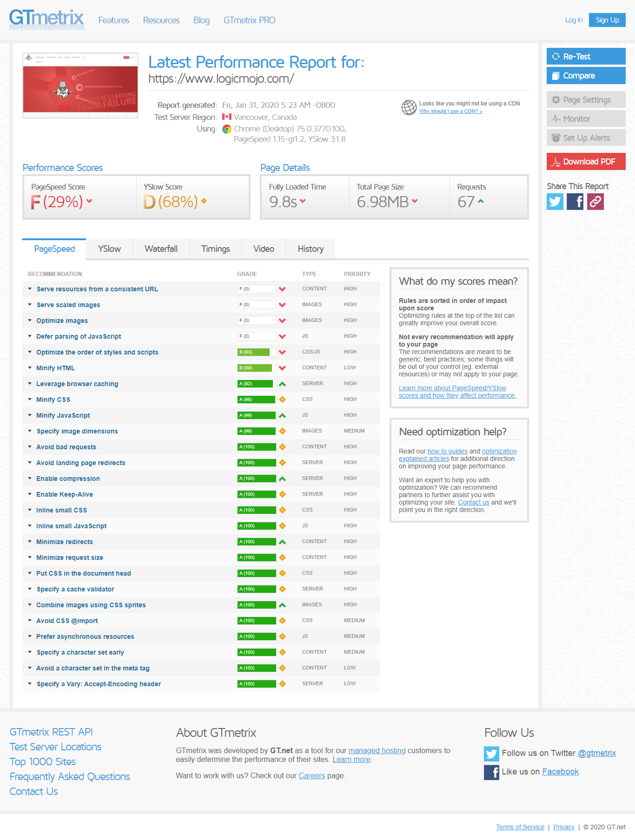The width and height of the screenshot is (635, 840).
Task: Share report on Twitter icon
Action: (x=555, y=202)
